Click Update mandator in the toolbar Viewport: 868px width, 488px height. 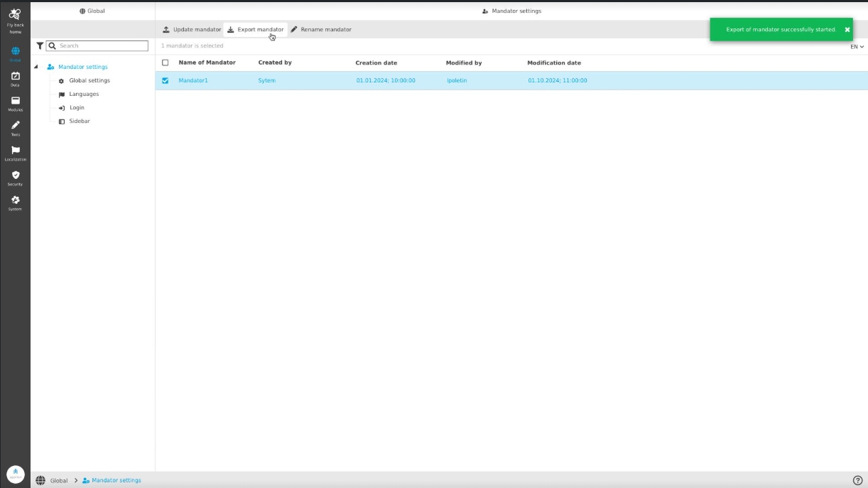[x=192, y=30]
